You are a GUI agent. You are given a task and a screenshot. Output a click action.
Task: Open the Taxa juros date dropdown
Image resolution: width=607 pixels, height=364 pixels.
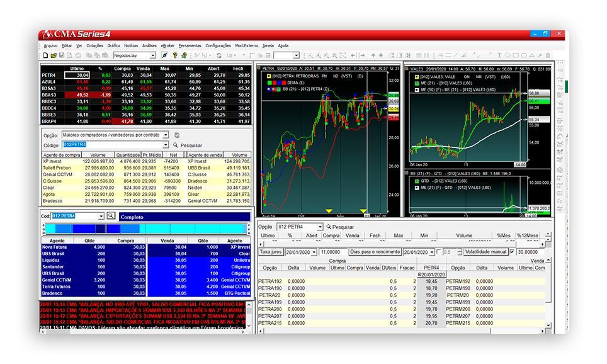tap(314, 252)
